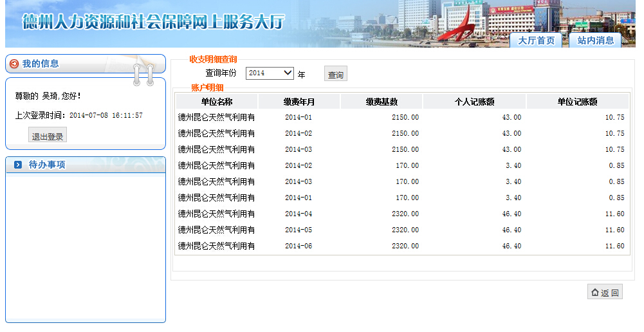Click the red icon beside 我的信息

pyautogui.click(x=14, y=64)
